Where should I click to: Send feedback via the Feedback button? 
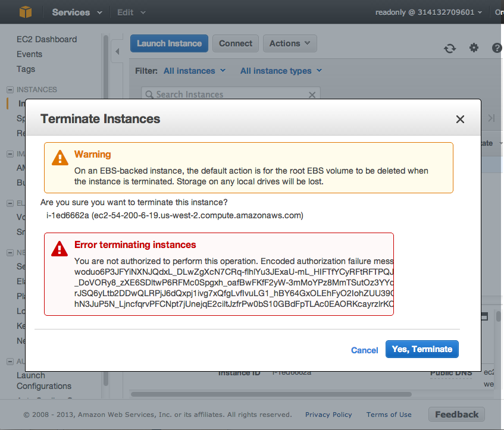tap(456, 414)
